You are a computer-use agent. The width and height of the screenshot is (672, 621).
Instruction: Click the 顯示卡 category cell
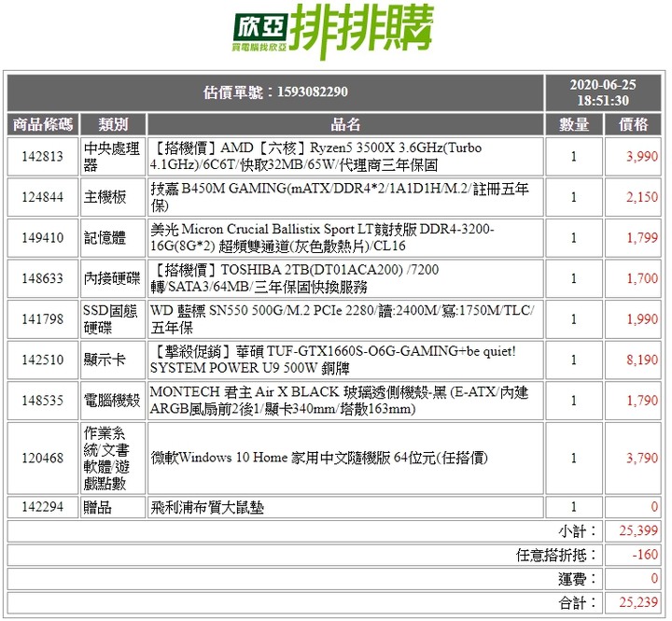coord(113,360)
